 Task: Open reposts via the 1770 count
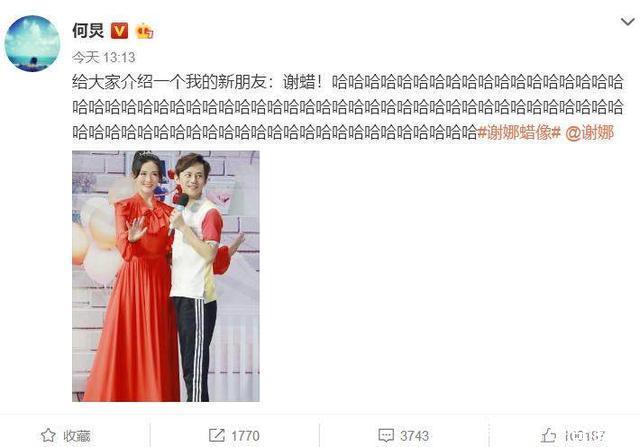pyautogui.click(x=245, y=436)
